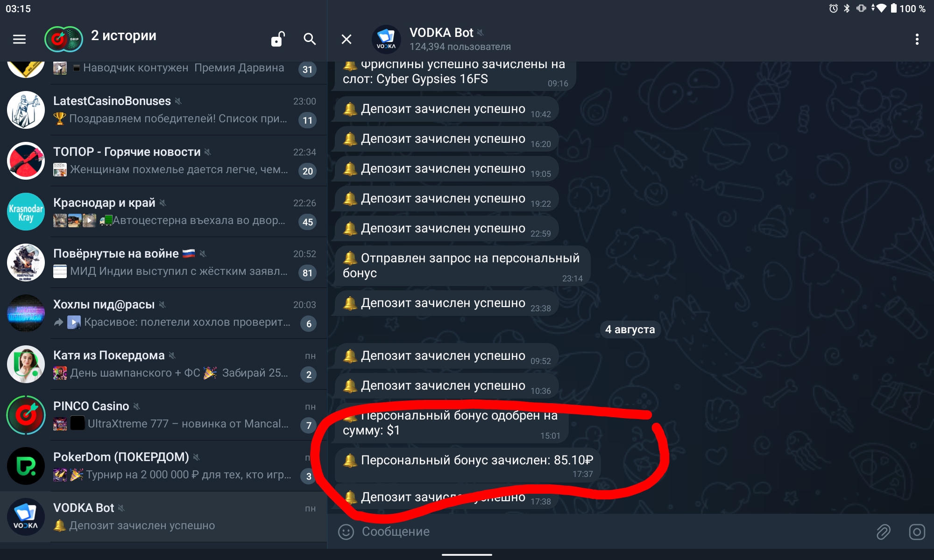Open three-dot menu for VODKA Bot

click(x=917, y=39)
